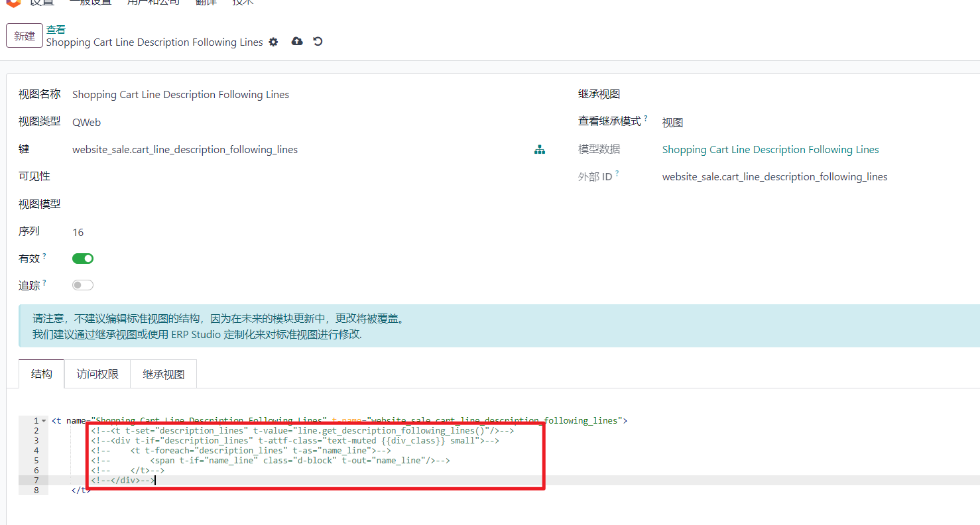Enable the 追踪 switch
980x525 pixels.
coord(83,285)
